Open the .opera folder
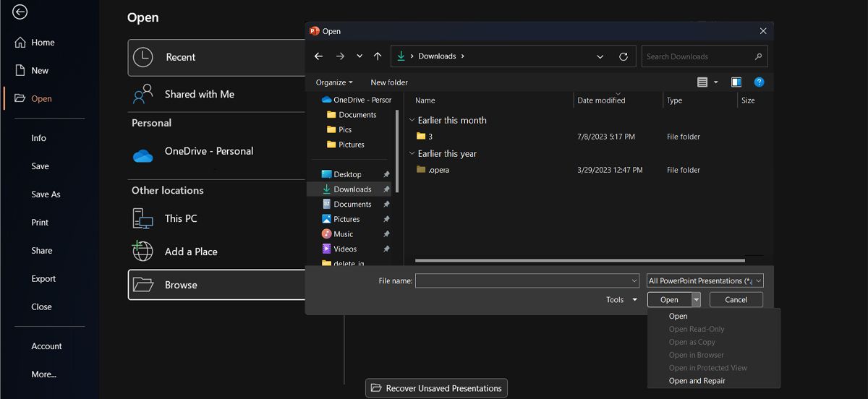The image size is (868, 399). pos(438,170)
